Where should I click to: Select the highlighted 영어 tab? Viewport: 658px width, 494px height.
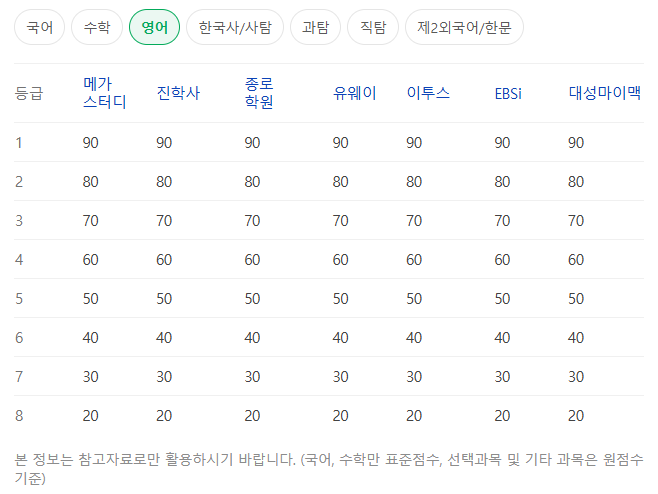pyautogui.click(x=154, y=27)
